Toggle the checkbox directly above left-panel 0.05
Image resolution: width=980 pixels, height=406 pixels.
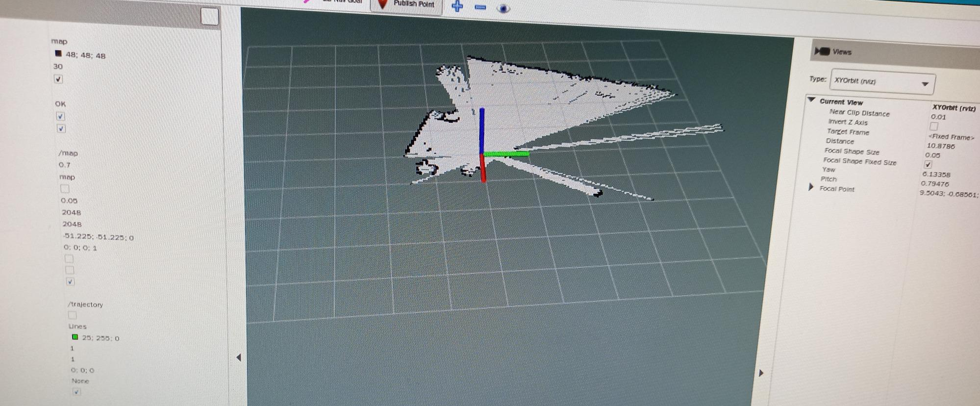coord(65,188)
